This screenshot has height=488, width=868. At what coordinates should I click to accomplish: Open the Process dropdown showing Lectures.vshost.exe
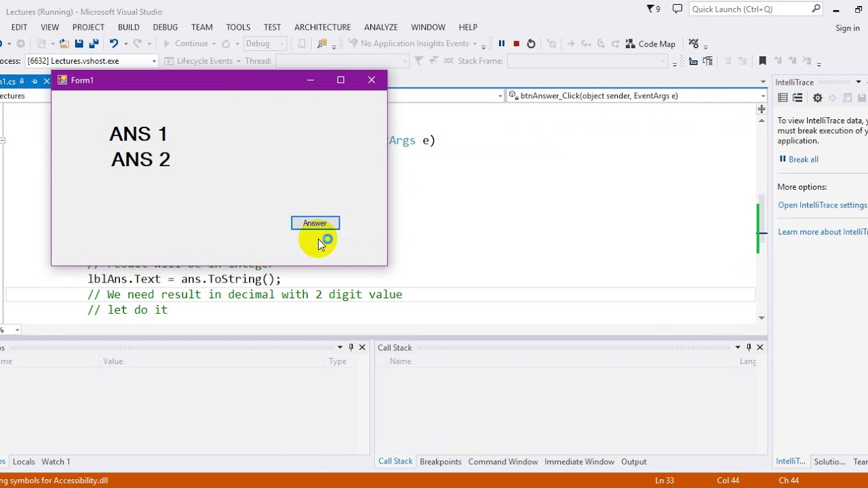click(154, 61)
